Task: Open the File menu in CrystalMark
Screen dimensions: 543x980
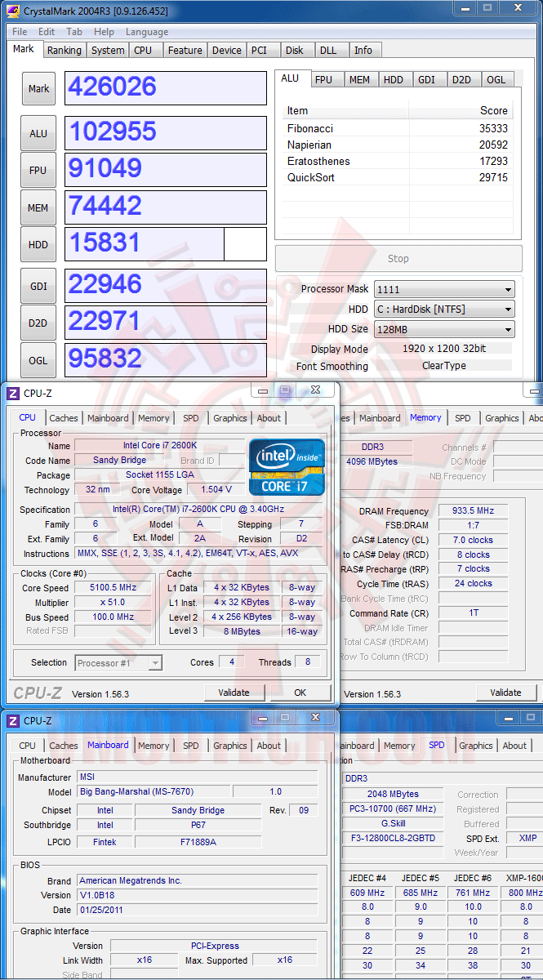Action: [20, 32]
